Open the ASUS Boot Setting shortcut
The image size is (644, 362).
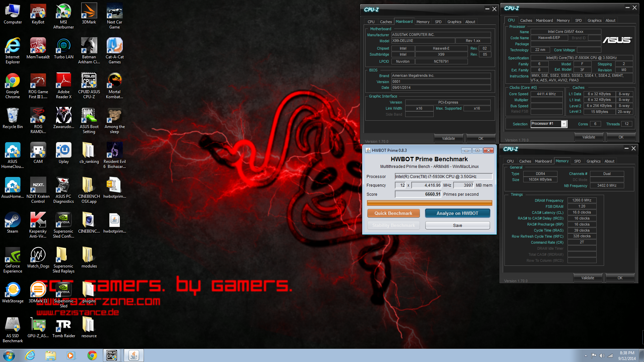point(89,121)
